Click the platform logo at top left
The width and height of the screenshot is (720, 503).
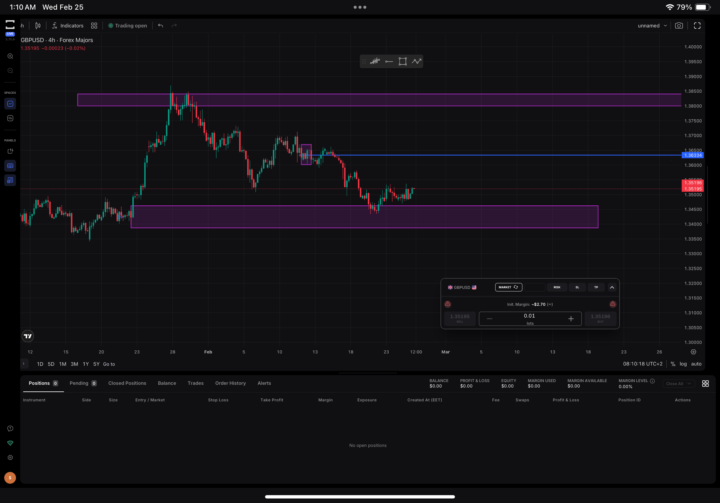(x=10, y=24)
